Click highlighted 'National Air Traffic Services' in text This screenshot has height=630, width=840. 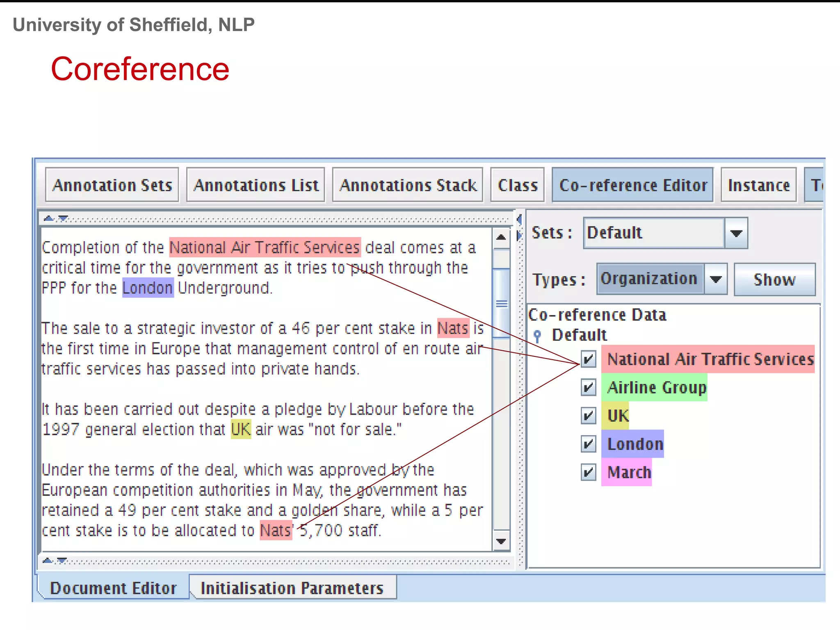(265, 247)
